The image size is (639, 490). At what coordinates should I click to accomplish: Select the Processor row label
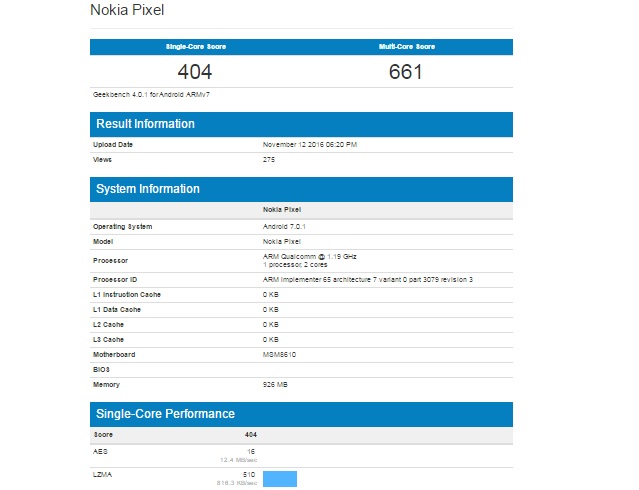pos(110,260)
